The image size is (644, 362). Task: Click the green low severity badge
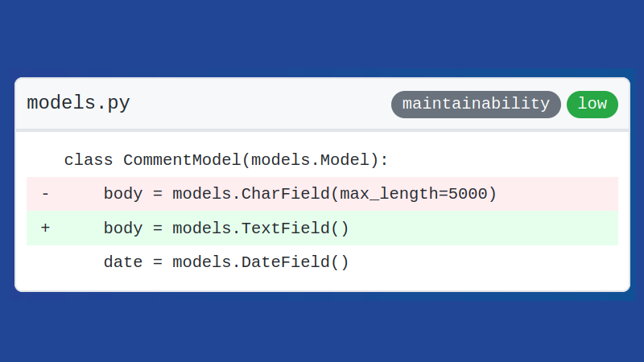(592, 105)
